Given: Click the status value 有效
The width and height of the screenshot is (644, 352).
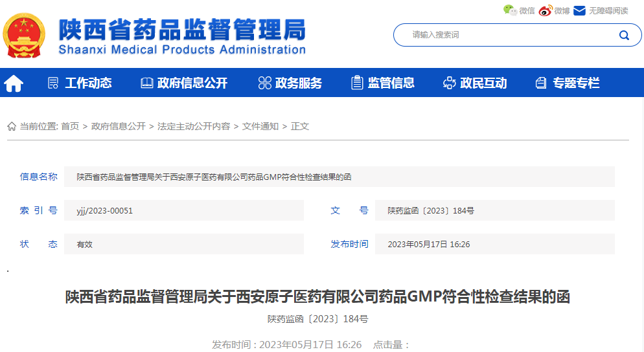Looking at the screenshot, I should (x=85, y=245).
